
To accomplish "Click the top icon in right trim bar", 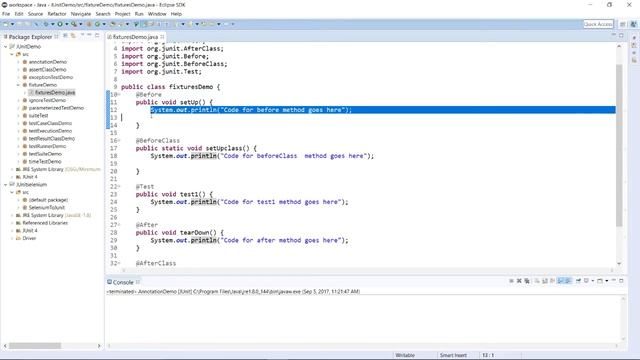I will [634, 38].
